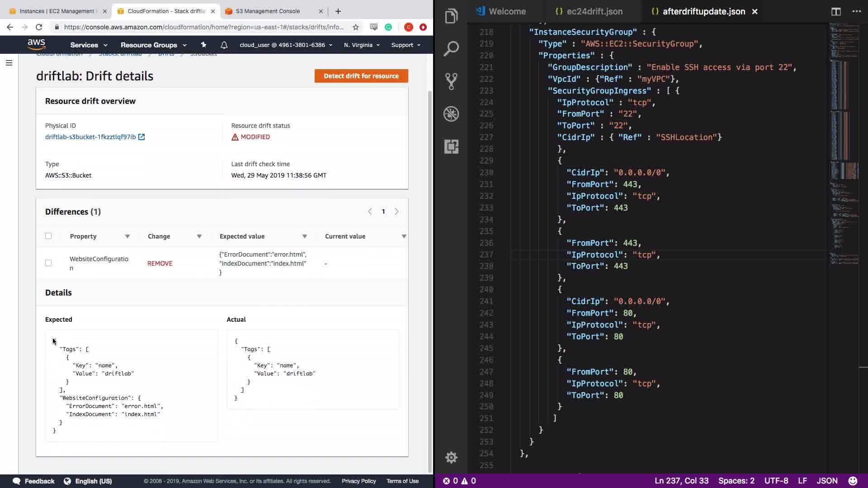Open the N. Virginia region dropdown

(x=362, y=45)
